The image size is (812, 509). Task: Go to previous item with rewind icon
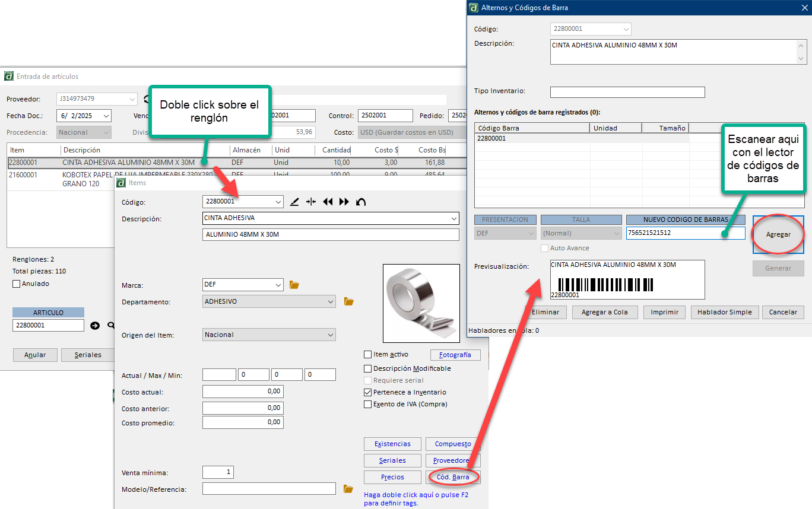(328, 202)
